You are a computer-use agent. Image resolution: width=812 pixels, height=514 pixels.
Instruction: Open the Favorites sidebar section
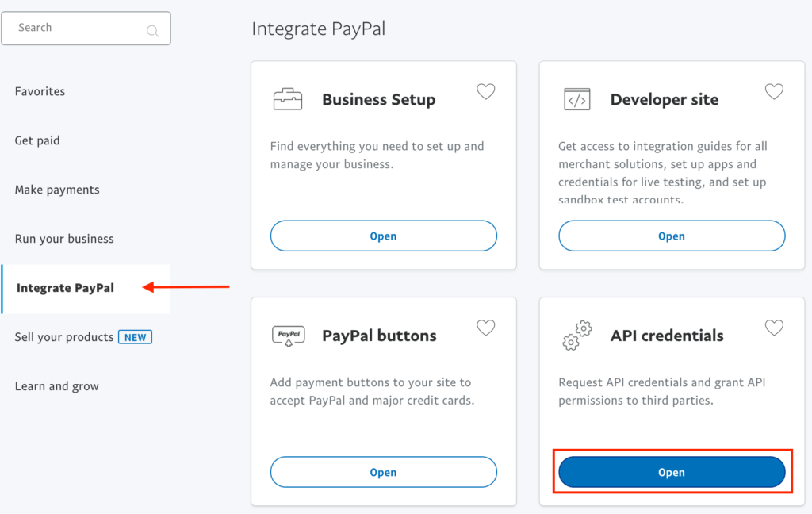click(40, 91)
